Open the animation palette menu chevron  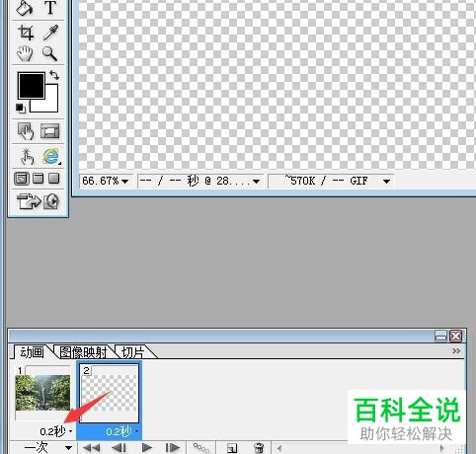456,351
